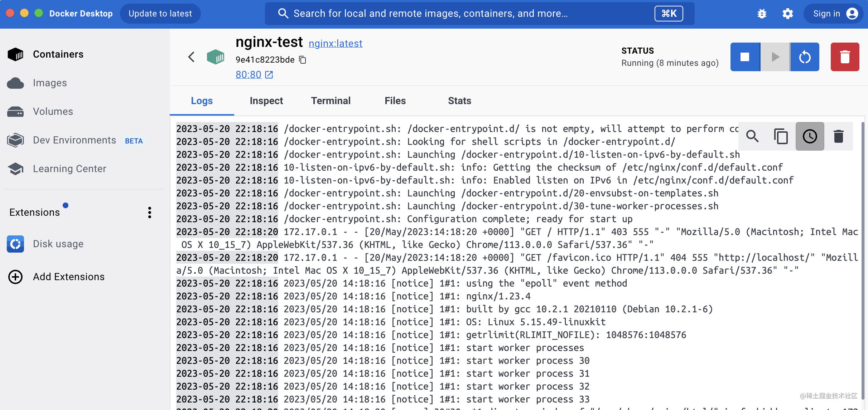Click the nginx:latest image link
Image resolution: width=868 pixels, height=410 pixels.
(335, 44)
